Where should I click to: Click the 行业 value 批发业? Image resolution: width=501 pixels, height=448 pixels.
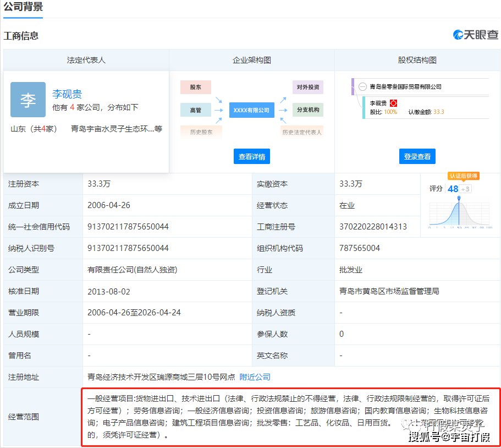tap(351, 270)
